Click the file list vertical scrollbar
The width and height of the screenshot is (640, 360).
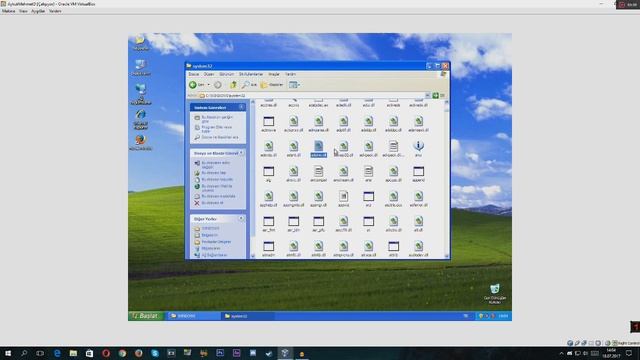[447, 180]
